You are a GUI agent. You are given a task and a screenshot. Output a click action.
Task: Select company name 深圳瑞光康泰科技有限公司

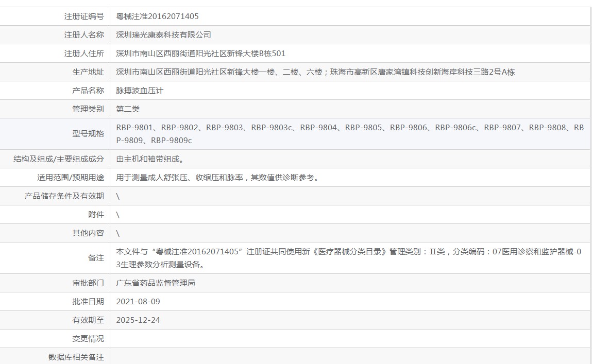(163, 34)
